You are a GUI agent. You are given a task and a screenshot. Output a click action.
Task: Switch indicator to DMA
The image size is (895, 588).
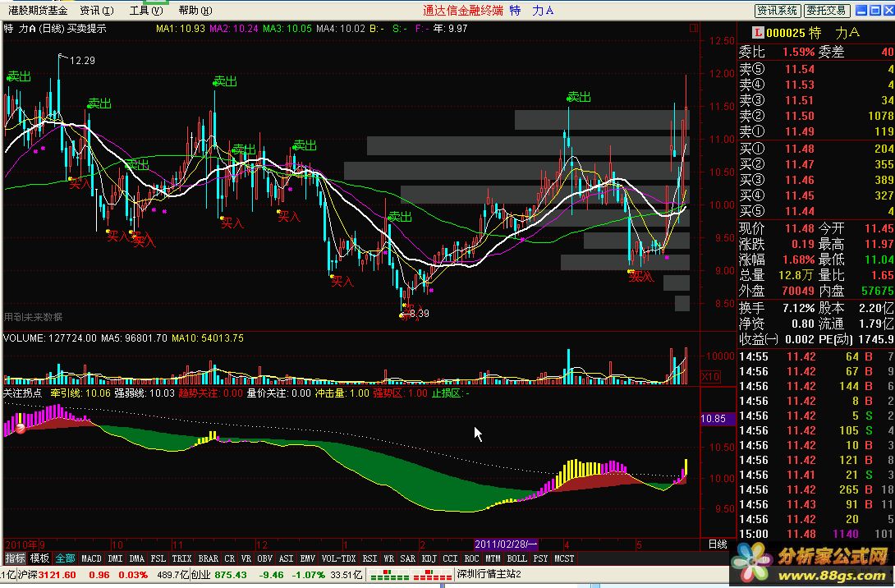pos(137,558)
